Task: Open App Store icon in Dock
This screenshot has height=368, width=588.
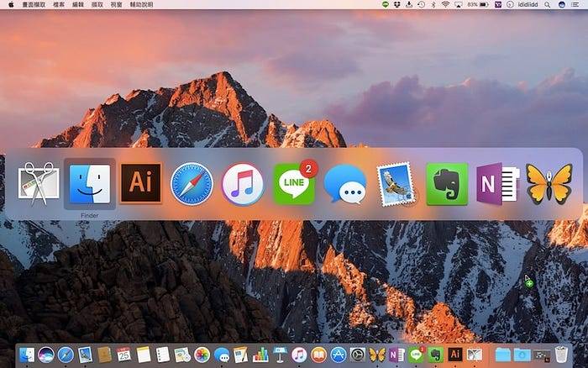Action: (x=339, y=355)
